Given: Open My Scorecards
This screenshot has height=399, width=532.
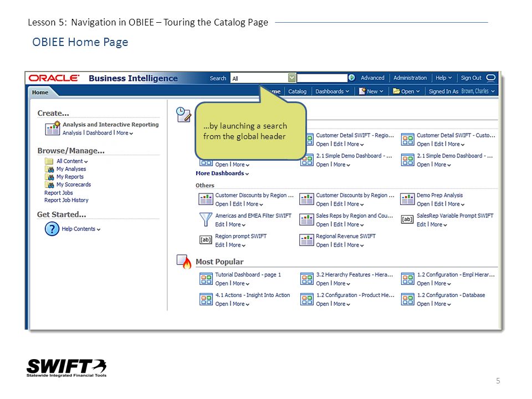Looking at the screenshot, I should [x=74, y=185].
